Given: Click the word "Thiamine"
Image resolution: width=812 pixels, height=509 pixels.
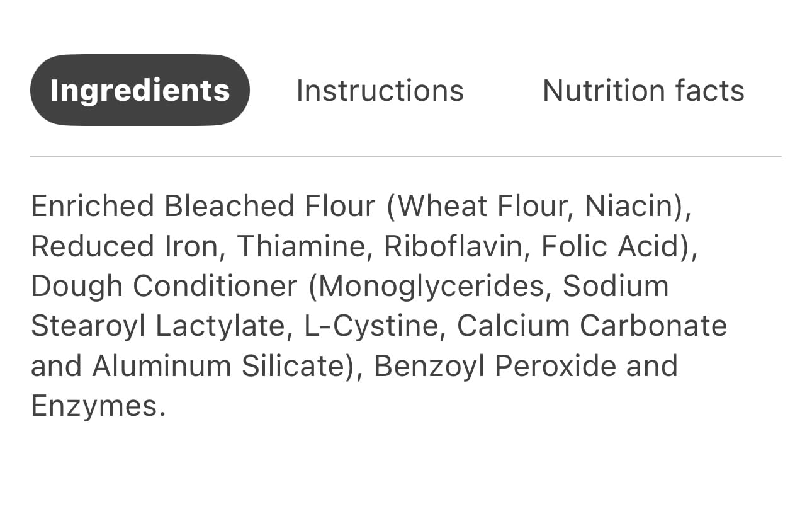Looking at the screenshot, I should tap(301, 246).
